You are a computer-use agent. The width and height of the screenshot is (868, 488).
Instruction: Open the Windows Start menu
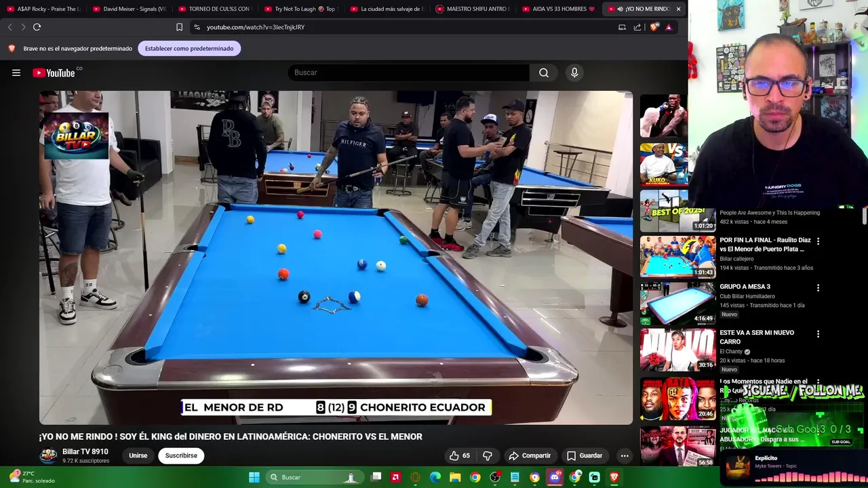point(254,477)
